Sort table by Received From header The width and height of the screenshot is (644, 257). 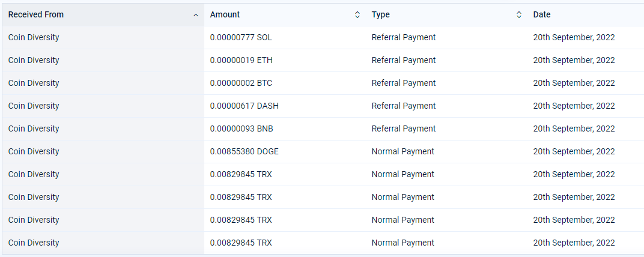103,15
